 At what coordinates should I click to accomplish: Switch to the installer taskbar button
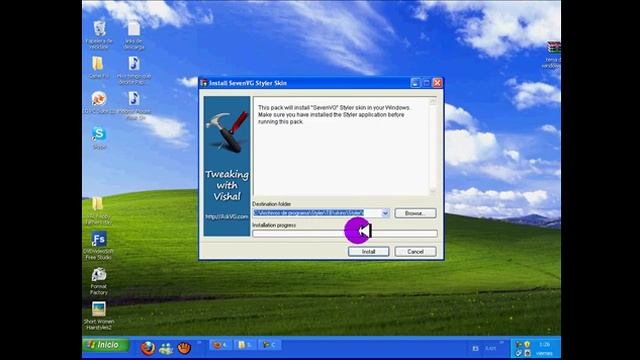point(270,345)
